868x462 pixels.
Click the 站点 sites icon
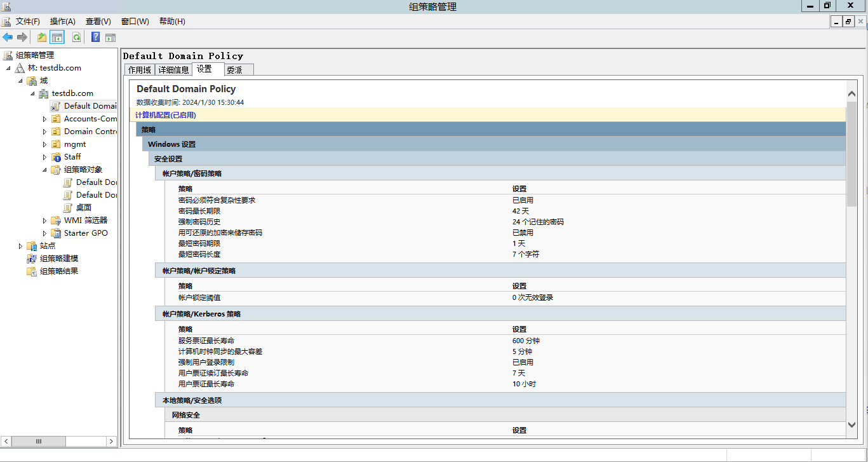(32, 246)
